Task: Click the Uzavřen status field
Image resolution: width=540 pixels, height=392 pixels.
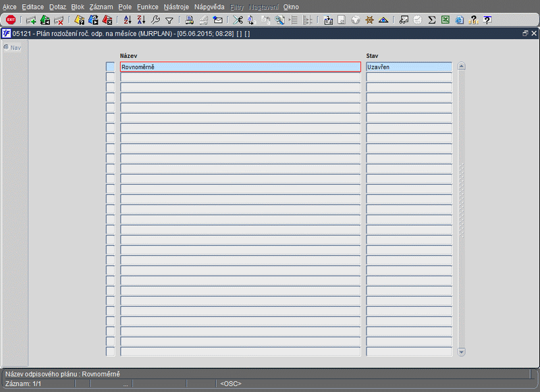Action: [x=409, y=67]
